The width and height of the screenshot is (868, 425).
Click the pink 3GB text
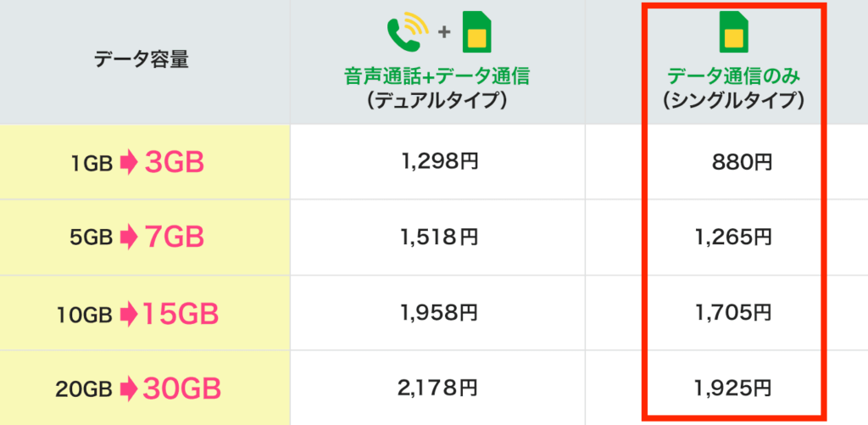[x=175, y=163]
